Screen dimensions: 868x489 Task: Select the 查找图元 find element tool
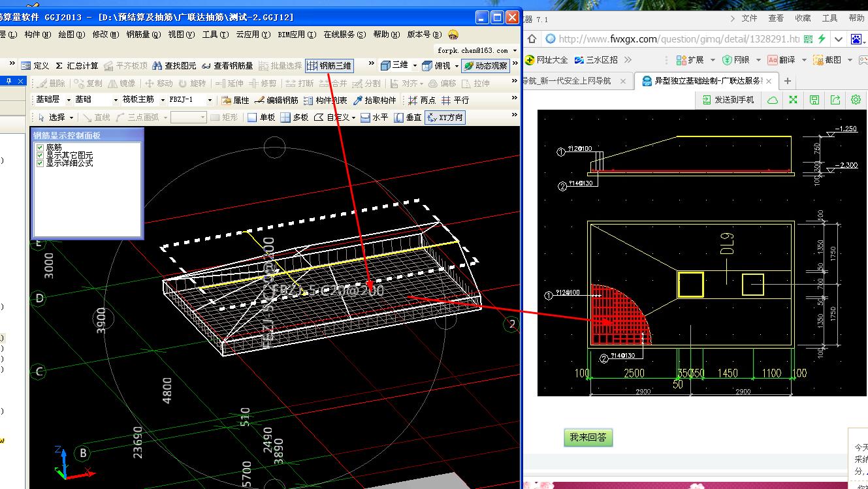coord(174,66)
